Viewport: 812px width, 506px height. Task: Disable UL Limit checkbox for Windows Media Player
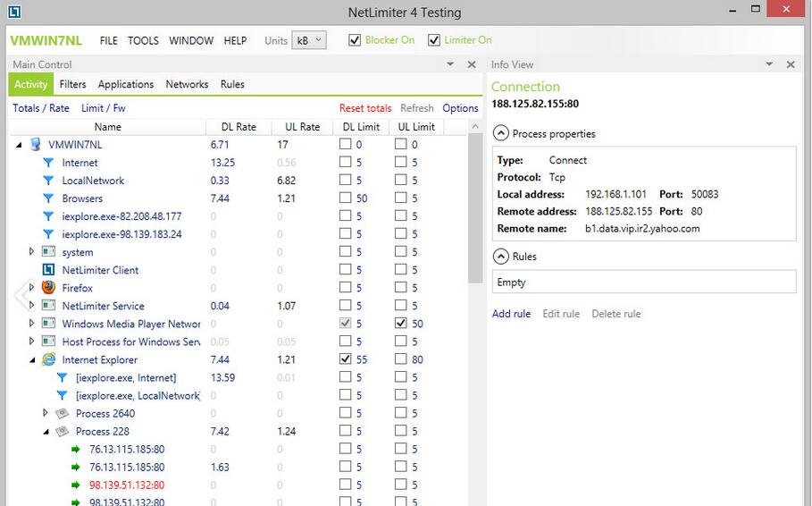(x=401, y=323)
